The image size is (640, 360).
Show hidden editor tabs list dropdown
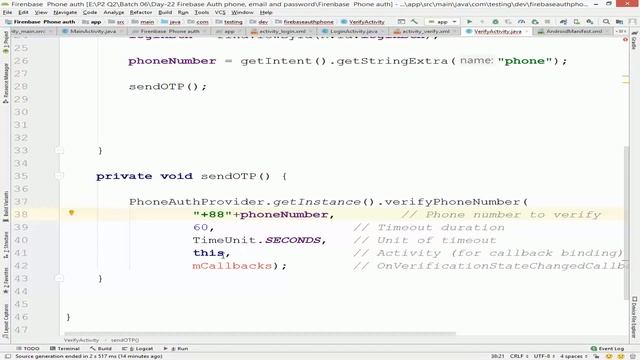click(x=621, y=31)
